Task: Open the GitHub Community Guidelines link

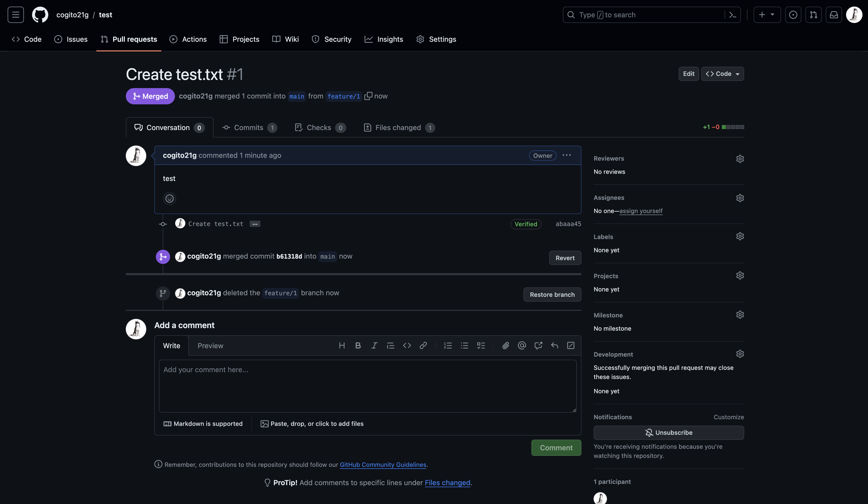Action: click(x=383, y=464)
